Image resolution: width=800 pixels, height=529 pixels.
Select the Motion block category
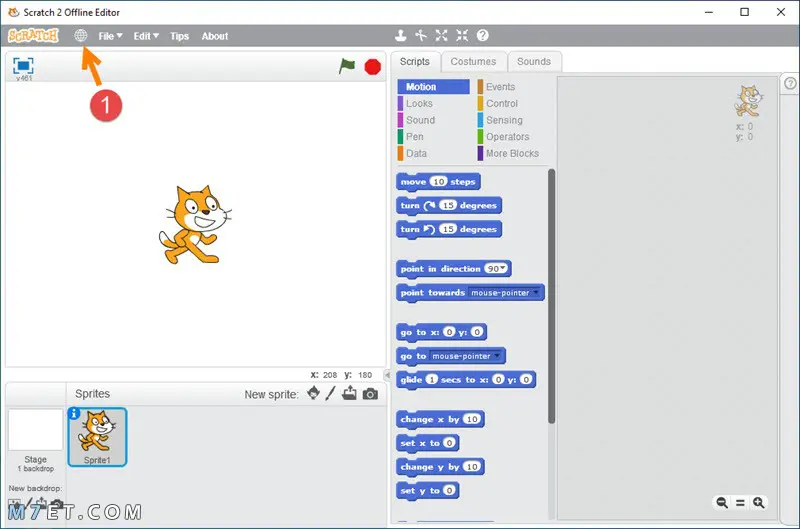(433, 87)
